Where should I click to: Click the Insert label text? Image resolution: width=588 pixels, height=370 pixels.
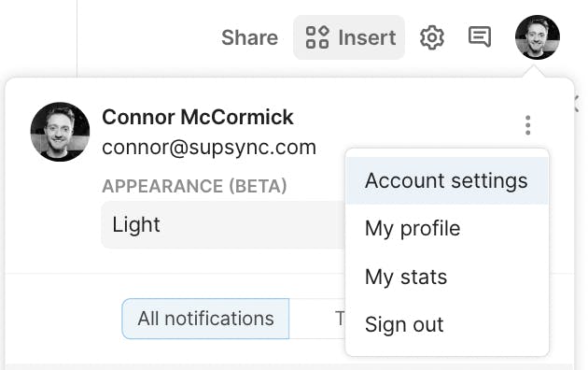[367, 37]
